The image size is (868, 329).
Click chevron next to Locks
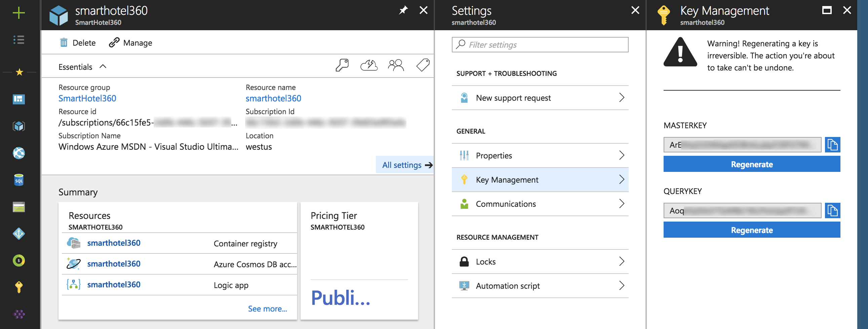[x=622, y=261]
